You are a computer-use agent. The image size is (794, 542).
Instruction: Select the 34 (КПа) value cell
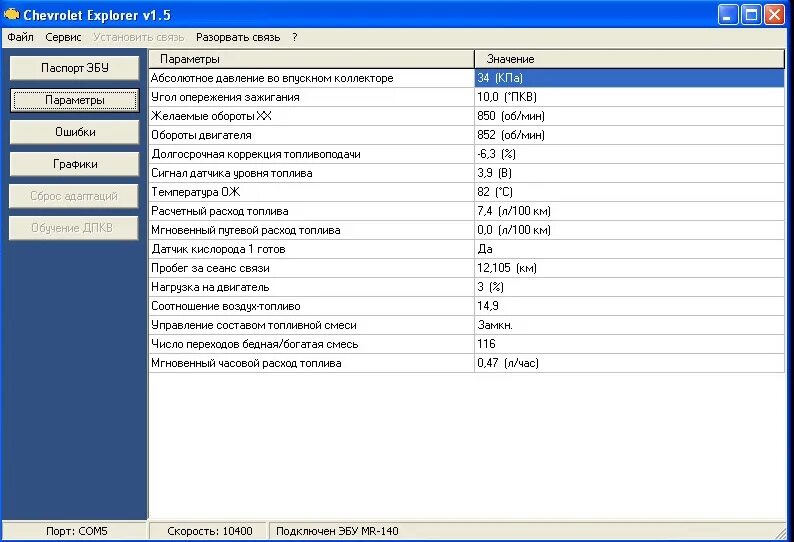pyautogui.click(x=629, y=78)
